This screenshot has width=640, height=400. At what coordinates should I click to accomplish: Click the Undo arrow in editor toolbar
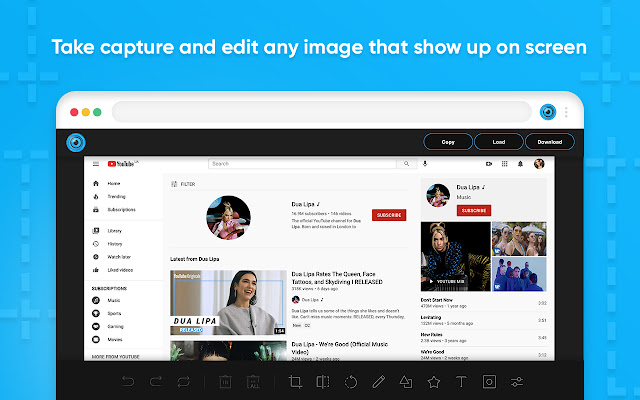pyautogui.click(x=128, y=382)
